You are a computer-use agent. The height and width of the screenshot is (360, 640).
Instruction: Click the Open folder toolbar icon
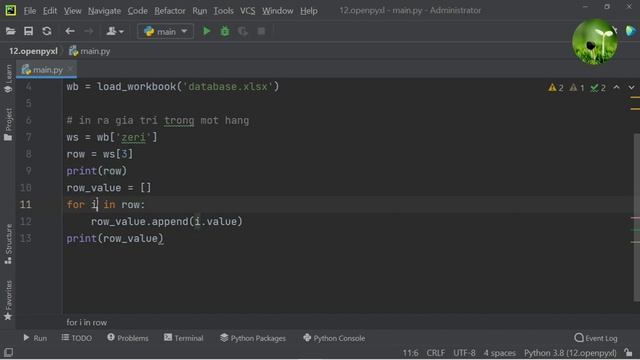[x=11, y=31]
